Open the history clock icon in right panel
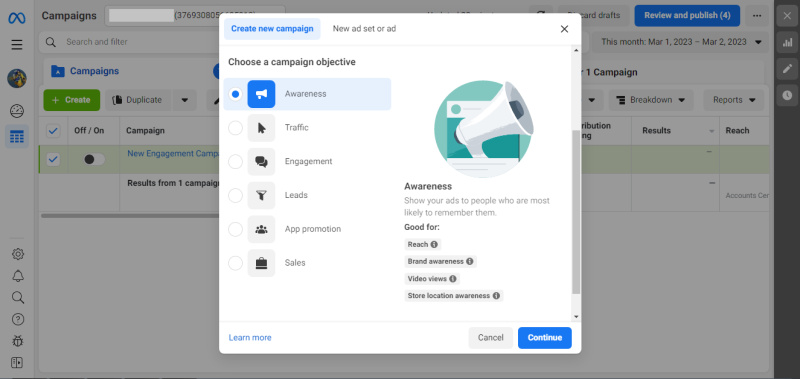This screenshot has height=379, width=800. (787, 95)
